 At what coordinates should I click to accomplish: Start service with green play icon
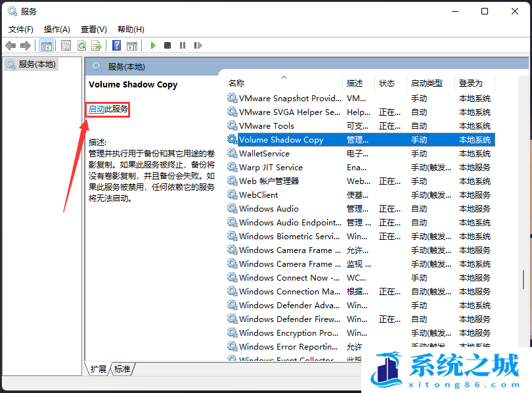pyautogui.click(x=152, y=45)
